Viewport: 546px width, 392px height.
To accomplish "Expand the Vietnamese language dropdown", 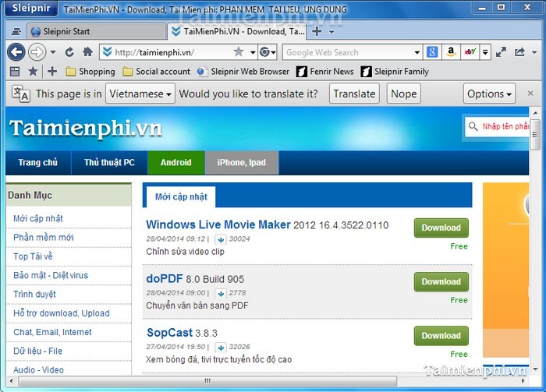I will [140, 94].
